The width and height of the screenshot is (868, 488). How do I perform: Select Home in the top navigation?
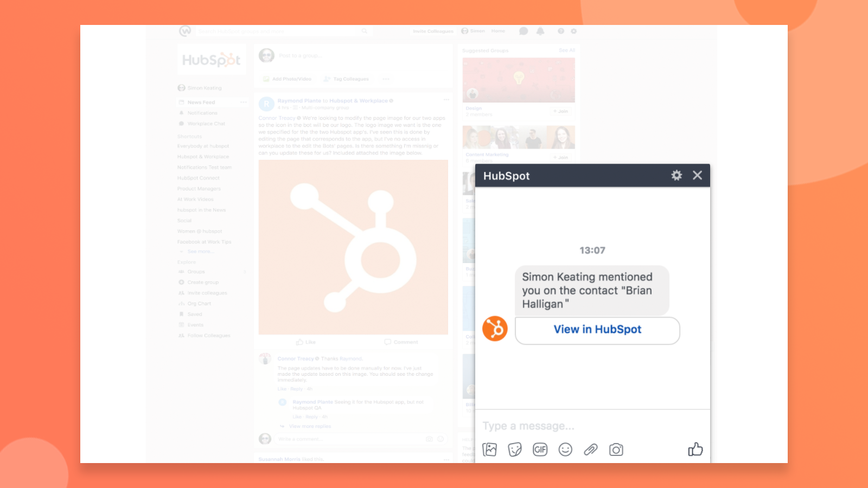[497, 31]
